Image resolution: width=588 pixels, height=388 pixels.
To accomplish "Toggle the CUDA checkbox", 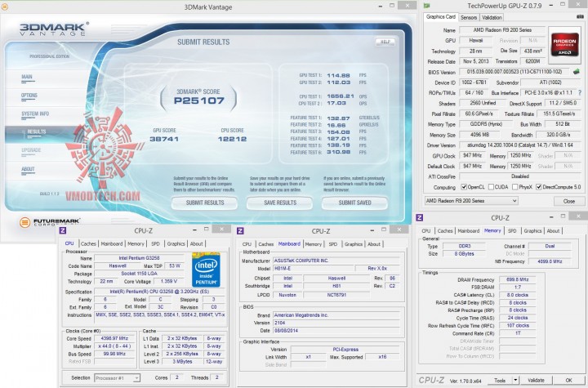I will pyautogui.click(x=491, y=187).
